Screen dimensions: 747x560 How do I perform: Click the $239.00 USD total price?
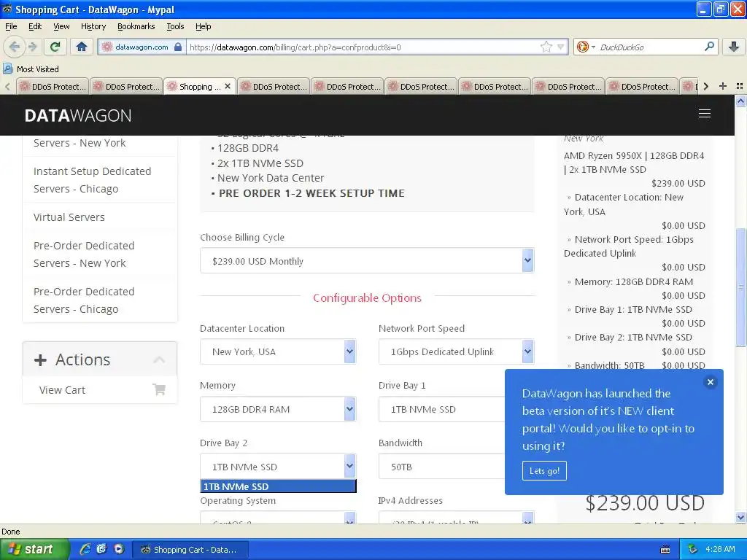click(645, 503)
